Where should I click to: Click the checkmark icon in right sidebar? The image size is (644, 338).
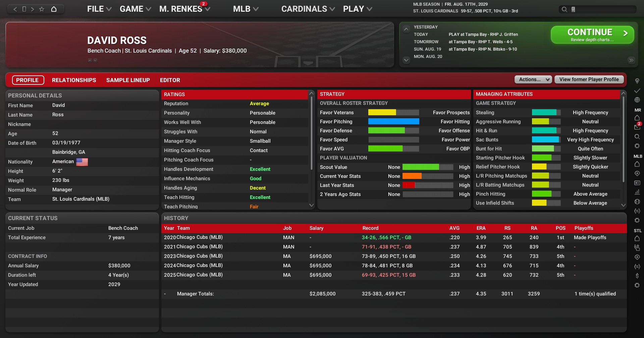pyautogui.click(x=637, y=91)
